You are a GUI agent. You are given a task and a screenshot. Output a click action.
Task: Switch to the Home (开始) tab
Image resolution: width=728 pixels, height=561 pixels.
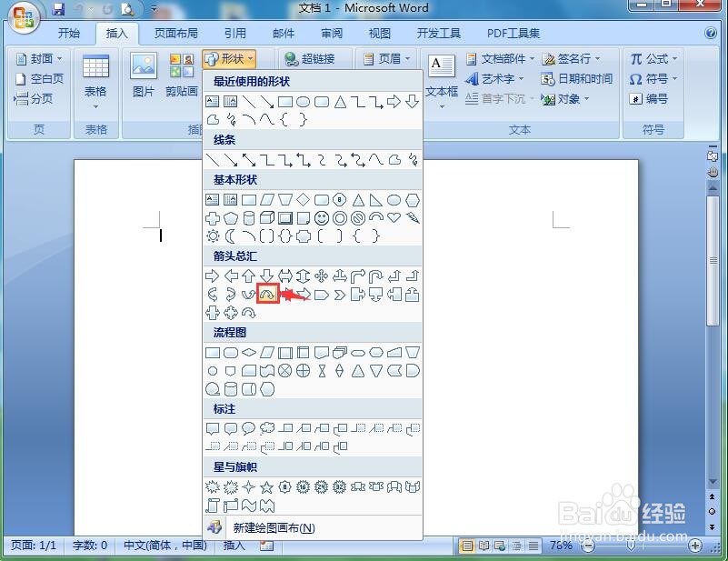pos(69,33)
